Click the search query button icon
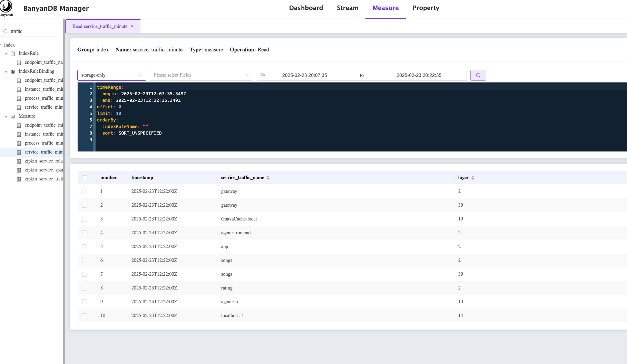The image size is (627, 364). click(478, 75)
